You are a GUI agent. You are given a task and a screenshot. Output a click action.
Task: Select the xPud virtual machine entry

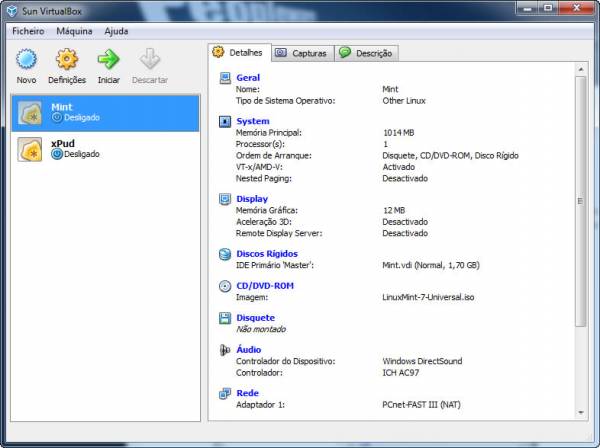click(x=105, y=149)
